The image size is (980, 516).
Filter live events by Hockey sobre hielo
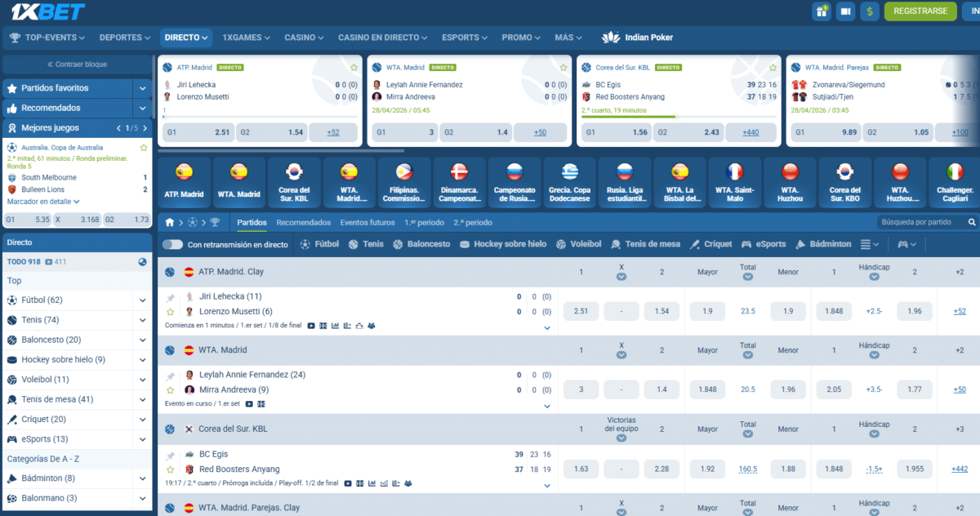504,244
